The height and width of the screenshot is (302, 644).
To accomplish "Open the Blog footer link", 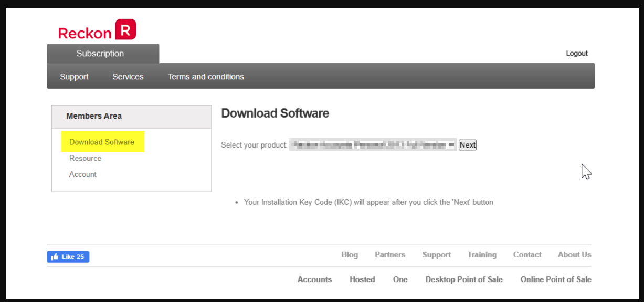I will pyautogui.click(x=350, y=255).
